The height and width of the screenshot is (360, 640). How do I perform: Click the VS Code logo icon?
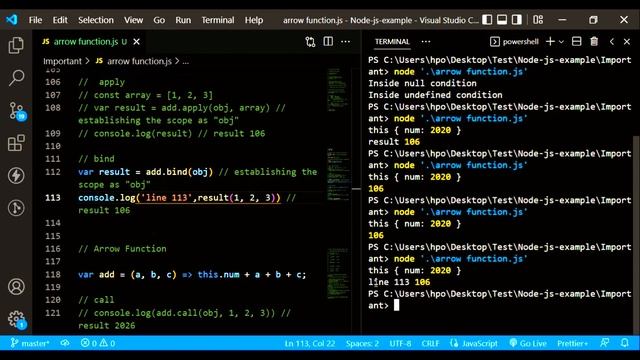pos(12,20)
